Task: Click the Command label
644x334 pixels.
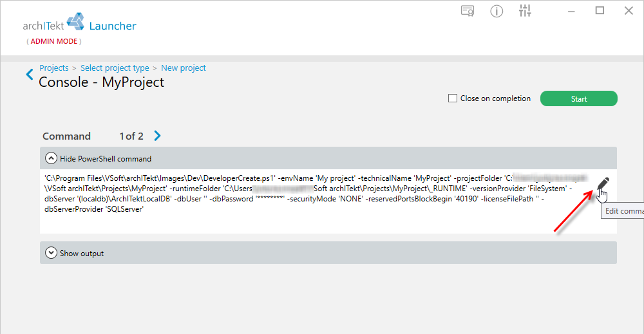Action: click(x=66, y=136)
